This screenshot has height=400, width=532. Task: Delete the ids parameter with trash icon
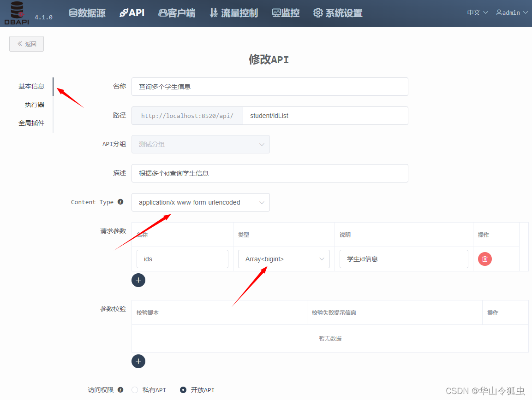coord(484,259)
